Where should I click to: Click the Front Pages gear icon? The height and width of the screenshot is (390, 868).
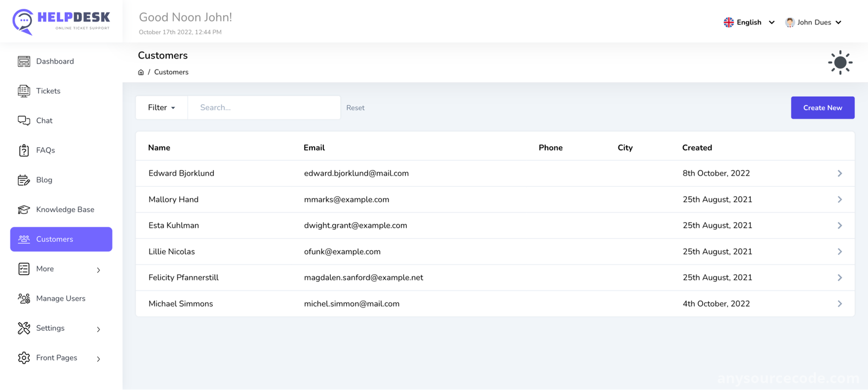(24, 358)
